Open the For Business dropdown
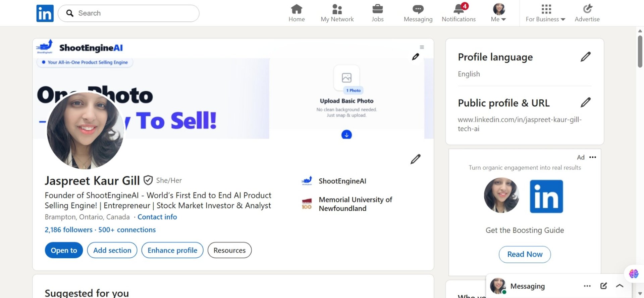Image resolution: width=644 pixels, height=298 pixels. [x=545, y=13]
